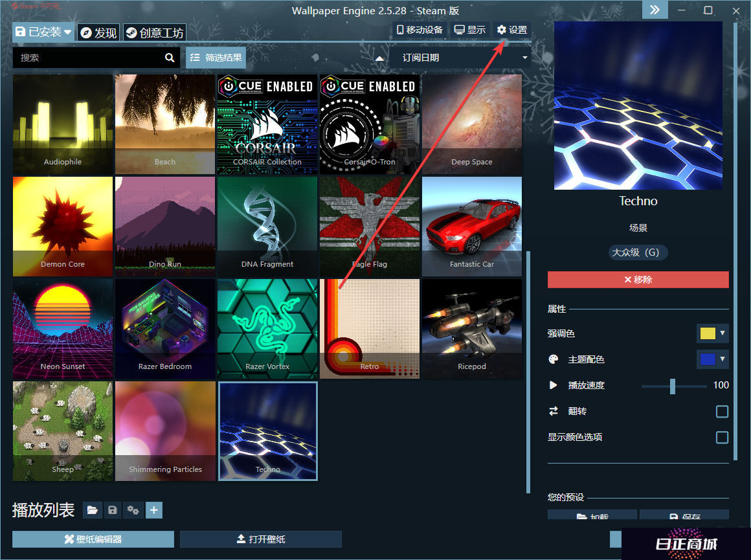The height and width of the screenshot is (560, 751).
Task: Enable the 显示颜色选项 checkbox
Action: [722, 438]
